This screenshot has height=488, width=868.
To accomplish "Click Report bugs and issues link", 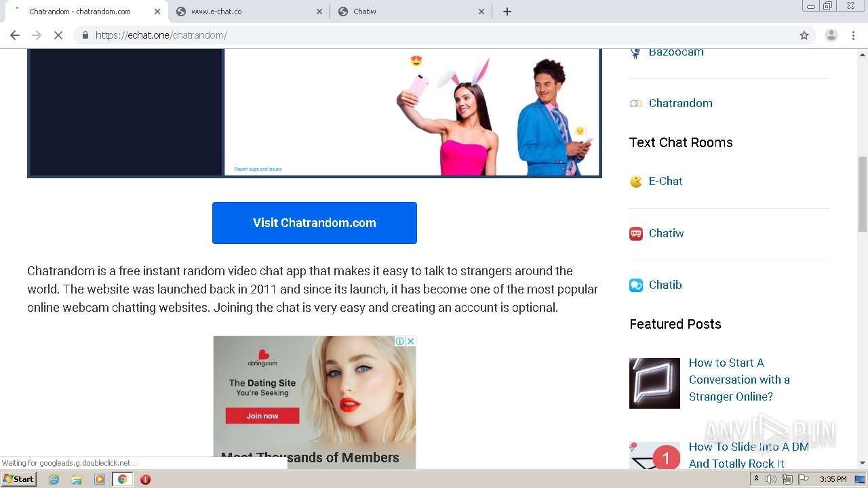I will [258, 169].
